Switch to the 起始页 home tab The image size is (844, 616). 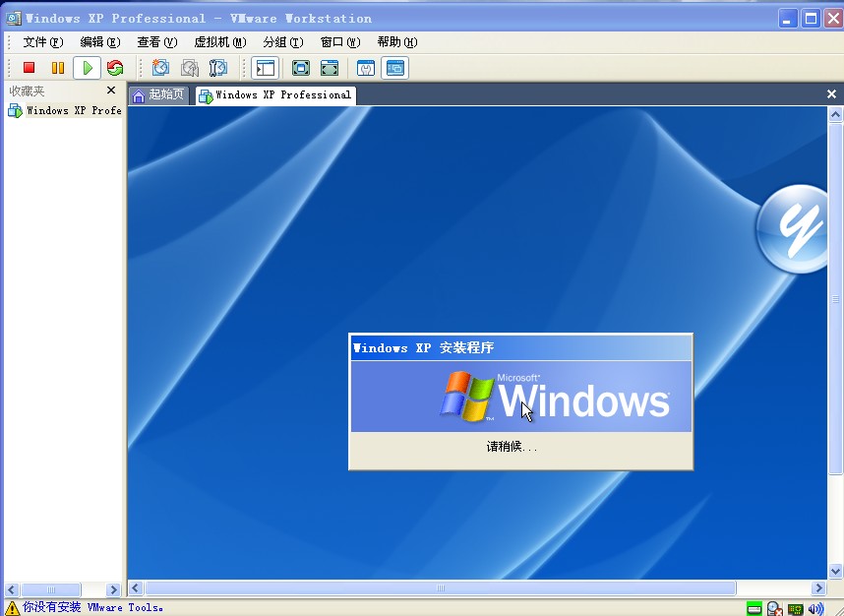tap(158, 95)
